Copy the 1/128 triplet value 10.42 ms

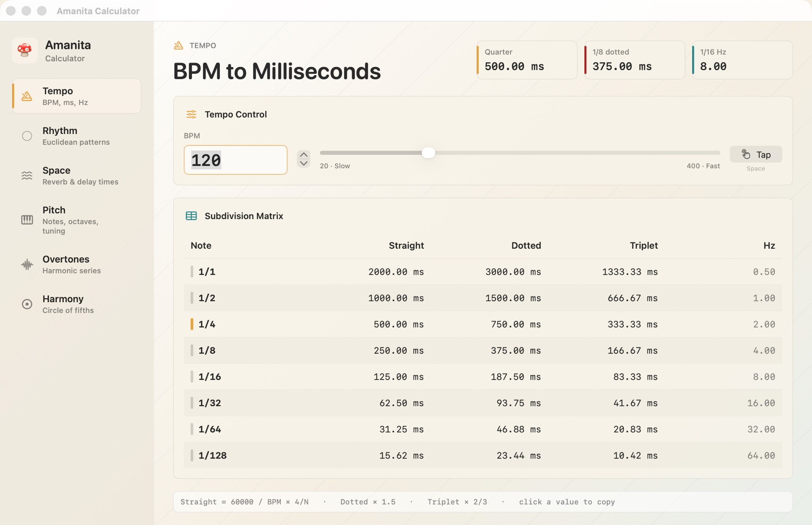[x=636, y=456]
